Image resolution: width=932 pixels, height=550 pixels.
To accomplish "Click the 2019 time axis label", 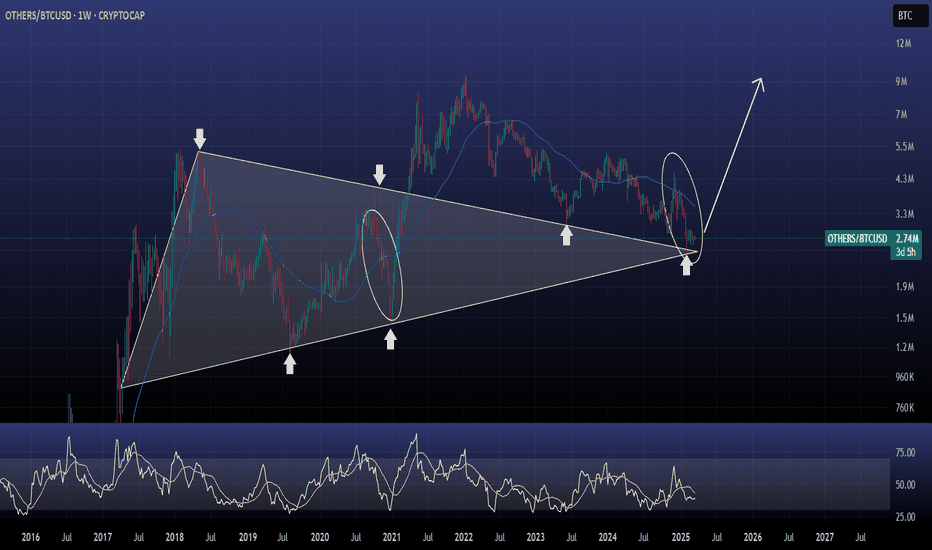I will [x=248, y=538].
